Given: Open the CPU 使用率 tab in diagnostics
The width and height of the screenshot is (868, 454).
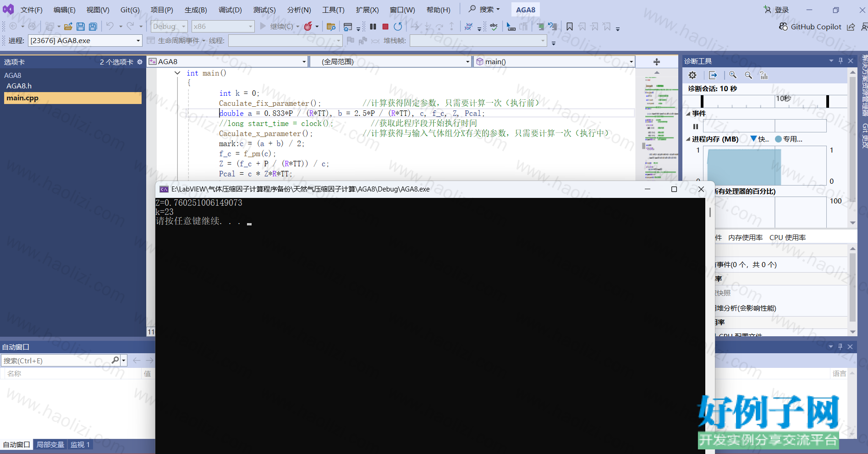Looking at the screenshot, I should pyautogui.click(x=787, y=237).
